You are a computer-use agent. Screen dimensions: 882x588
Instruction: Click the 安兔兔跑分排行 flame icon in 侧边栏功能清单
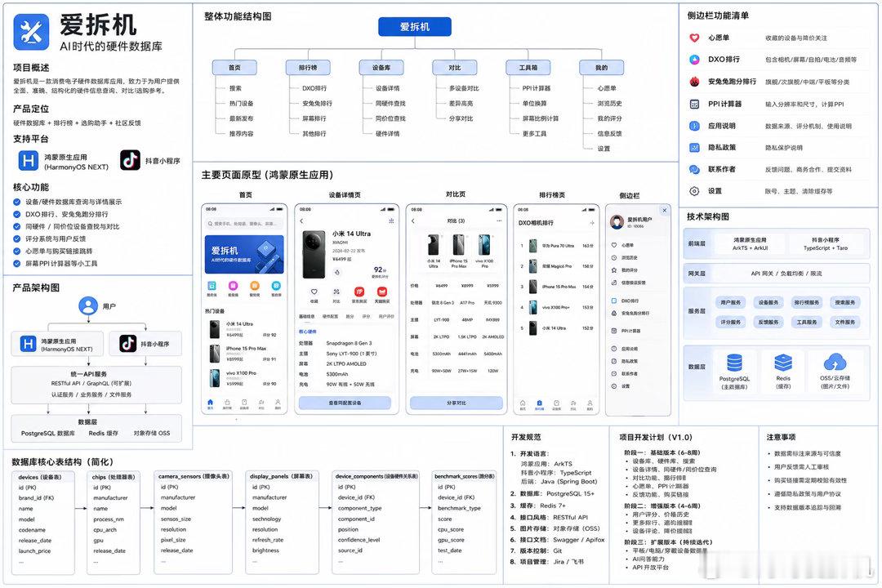[x=694, y=82]
